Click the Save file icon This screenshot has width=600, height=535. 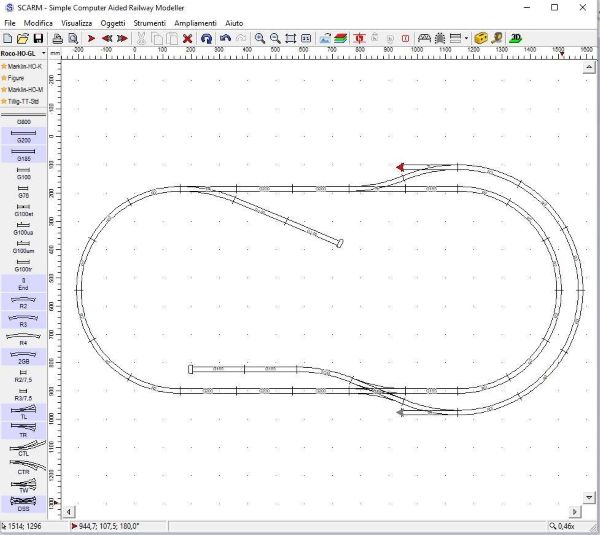[x=38, y=38]
